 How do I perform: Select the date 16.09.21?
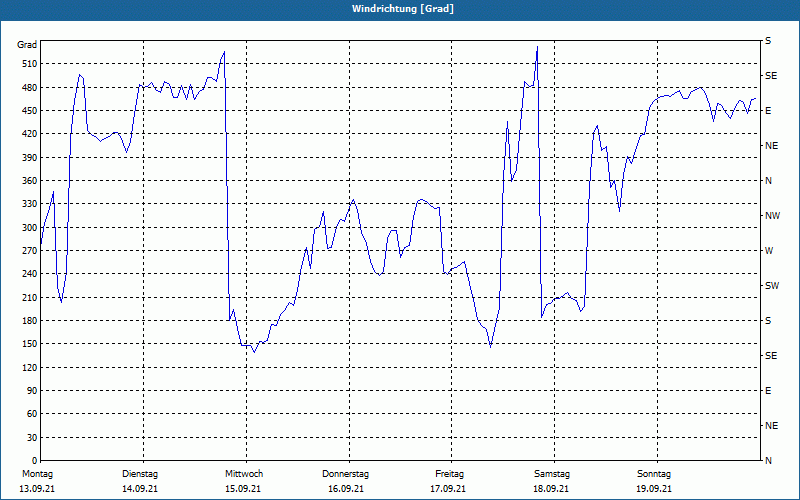tap(346, 489)
